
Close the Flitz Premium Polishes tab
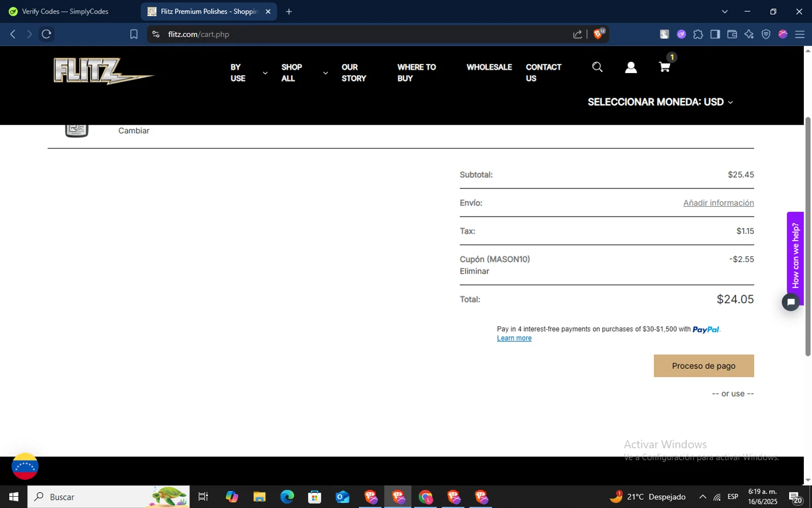tap(268, 11)
